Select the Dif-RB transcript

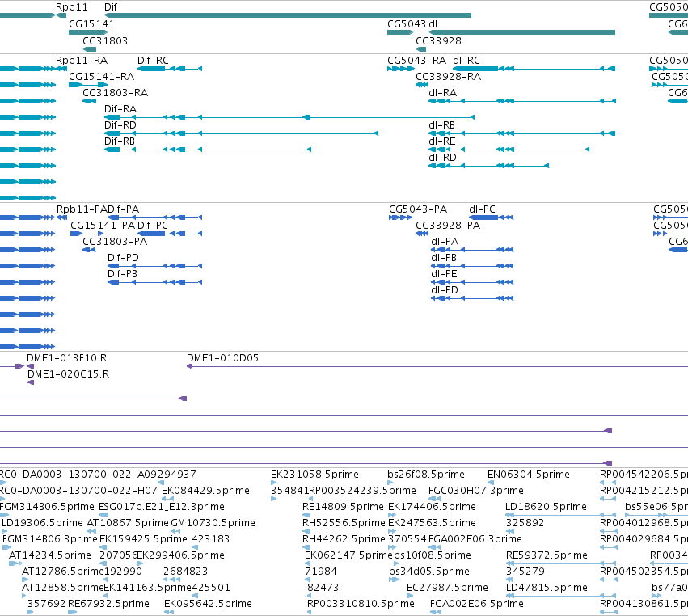(208, 150)
